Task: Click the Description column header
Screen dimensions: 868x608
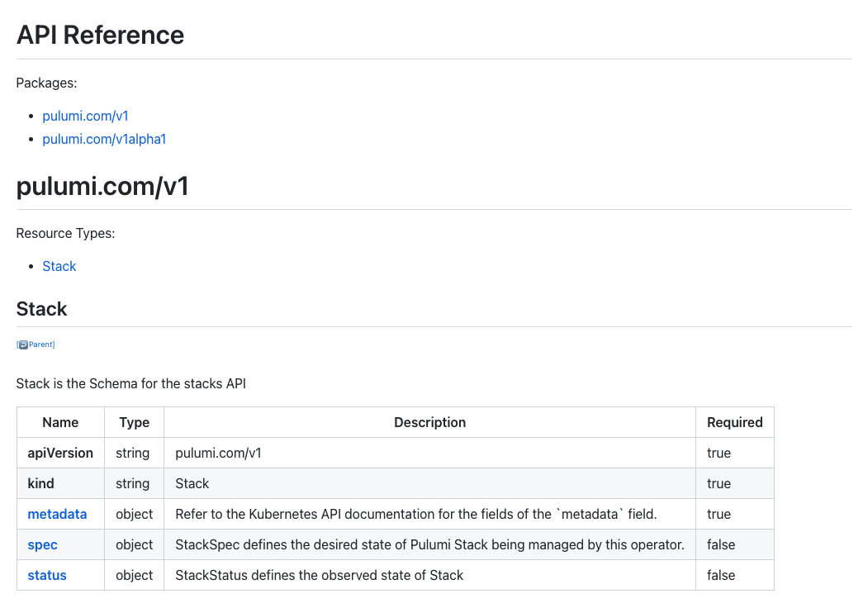Action: click(x=429, y=422)
